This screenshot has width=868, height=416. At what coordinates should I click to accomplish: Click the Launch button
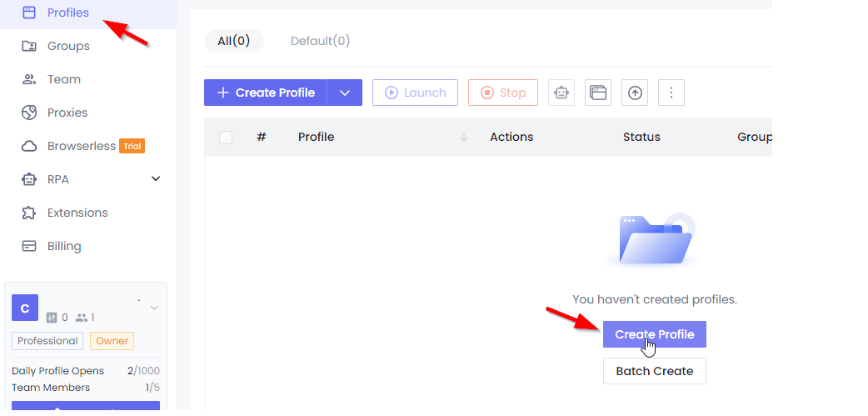(x=415, y=93)
